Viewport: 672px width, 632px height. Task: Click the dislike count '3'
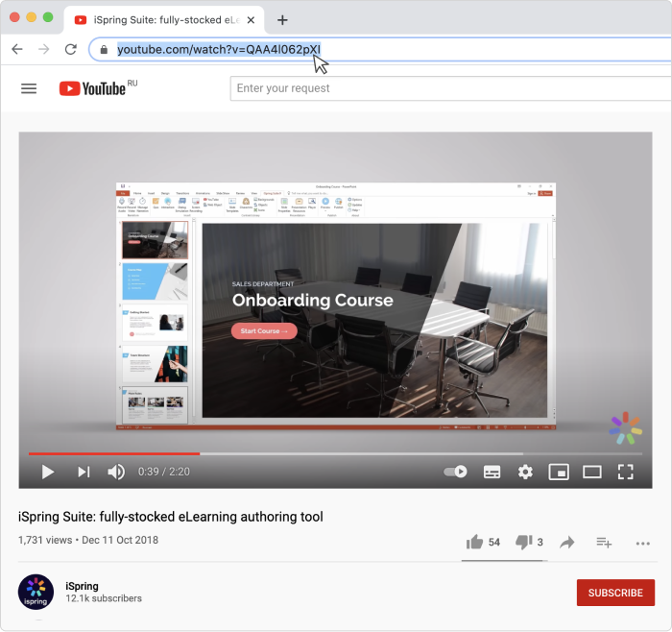540,543
